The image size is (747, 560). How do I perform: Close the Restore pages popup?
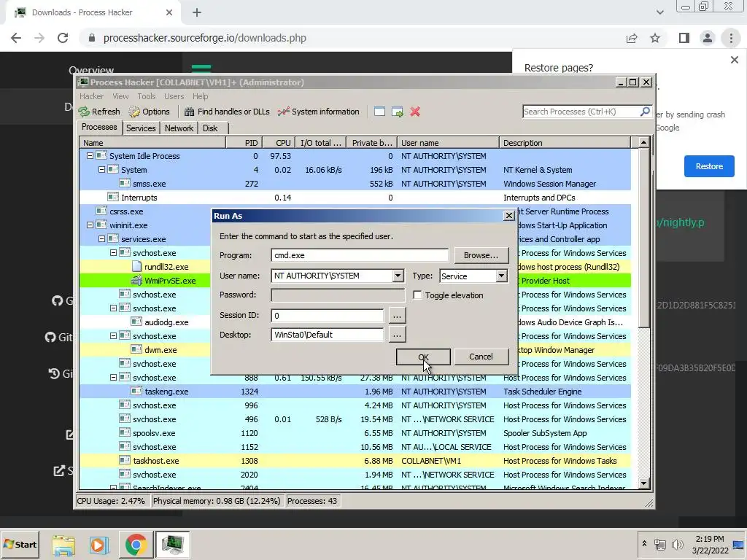(734, 60)
